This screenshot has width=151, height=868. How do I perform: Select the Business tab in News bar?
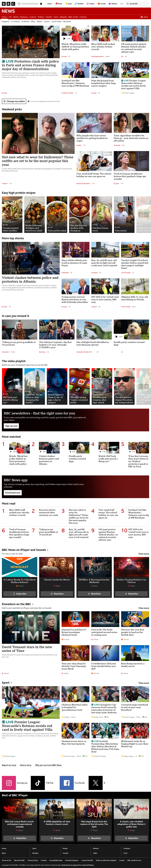[24, 17]
